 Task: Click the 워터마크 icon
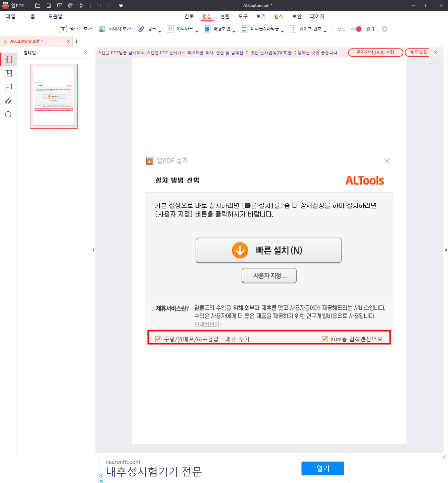click(170, 29)
